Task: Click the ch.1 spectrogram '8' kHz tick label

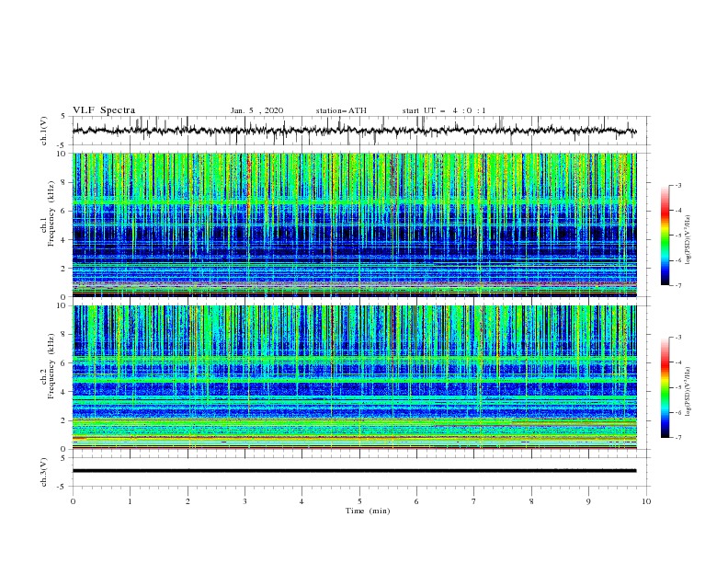Action: 64,182
